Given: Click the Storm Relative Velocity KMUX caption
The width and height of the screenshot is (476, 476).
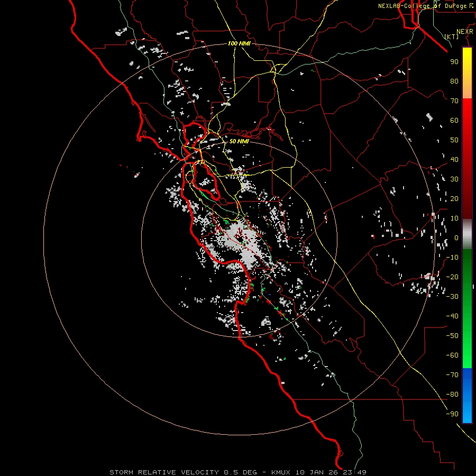Looking at the screenshot, I should (x=238, y=472).
